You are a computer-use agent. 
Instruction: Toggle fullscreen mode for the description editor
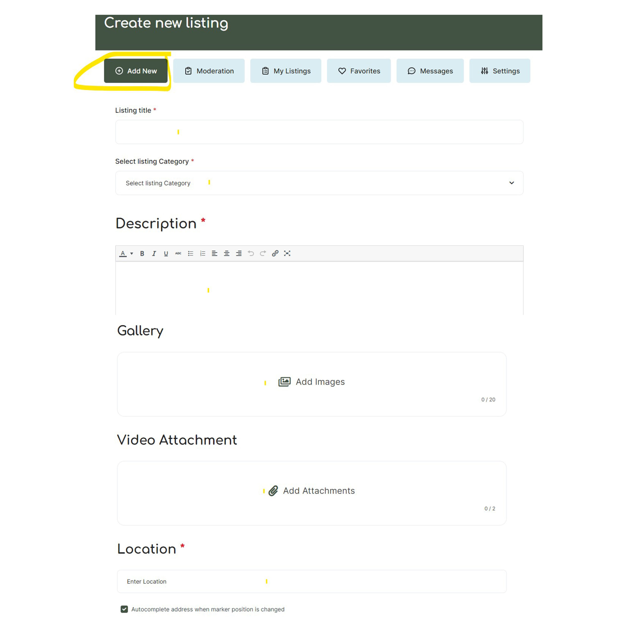point(287,254)
